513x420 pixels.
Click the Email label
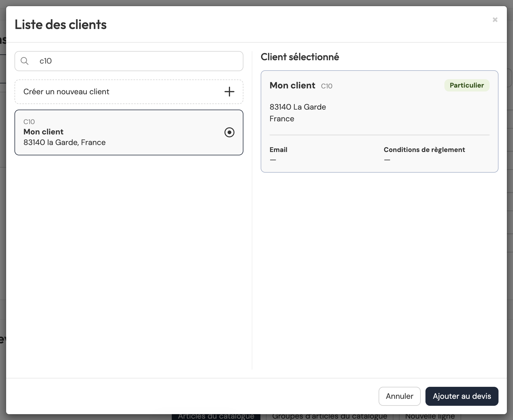coord(278,150)
